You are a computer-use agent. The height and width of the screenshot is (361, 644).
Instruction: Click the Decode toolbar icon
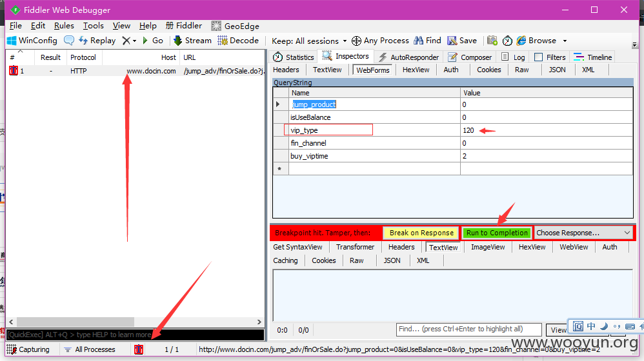223,41
